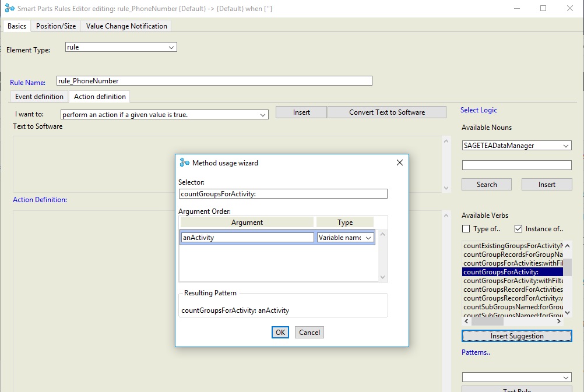This screenshot has height=392, width=584.
Task: Click argument list scroll down arrow
Action: tap(382, 277)
